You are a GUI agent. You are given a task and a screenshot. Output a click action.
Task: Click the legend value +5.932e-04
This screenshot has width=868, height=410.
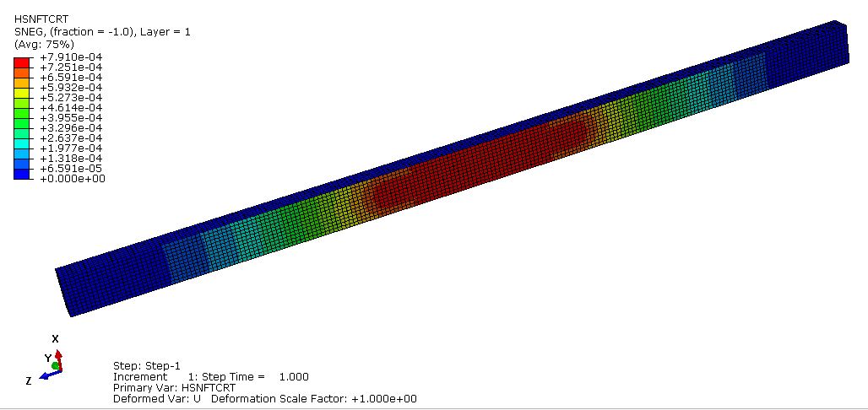click(72, 88)
